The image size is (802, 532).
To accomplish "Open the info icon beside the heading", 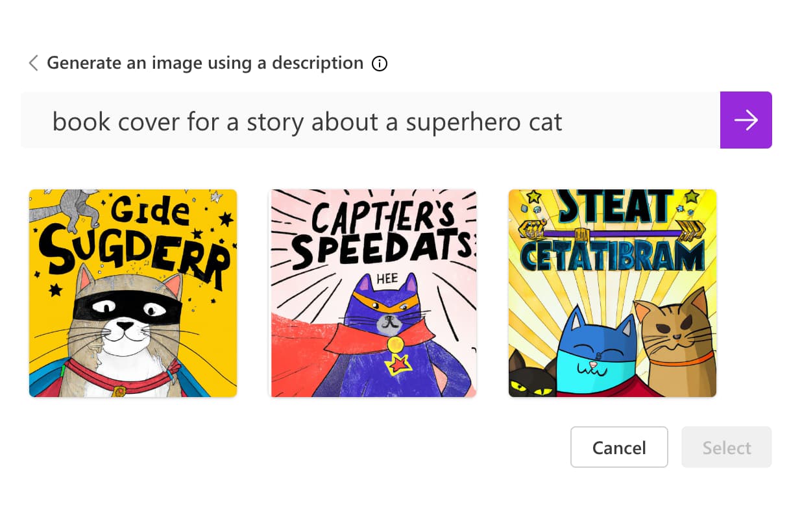I will pos(380,64).
